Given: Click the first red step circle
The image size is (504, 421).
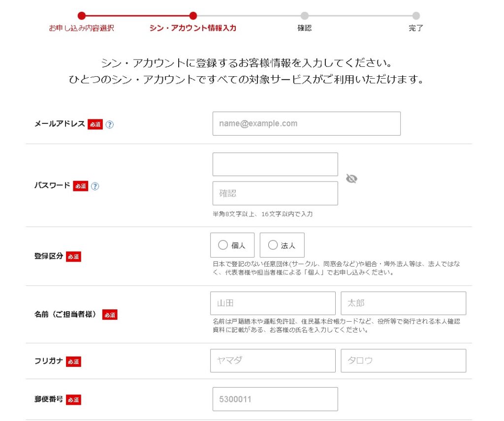Looking at the screenshot, I should (82, 16).
